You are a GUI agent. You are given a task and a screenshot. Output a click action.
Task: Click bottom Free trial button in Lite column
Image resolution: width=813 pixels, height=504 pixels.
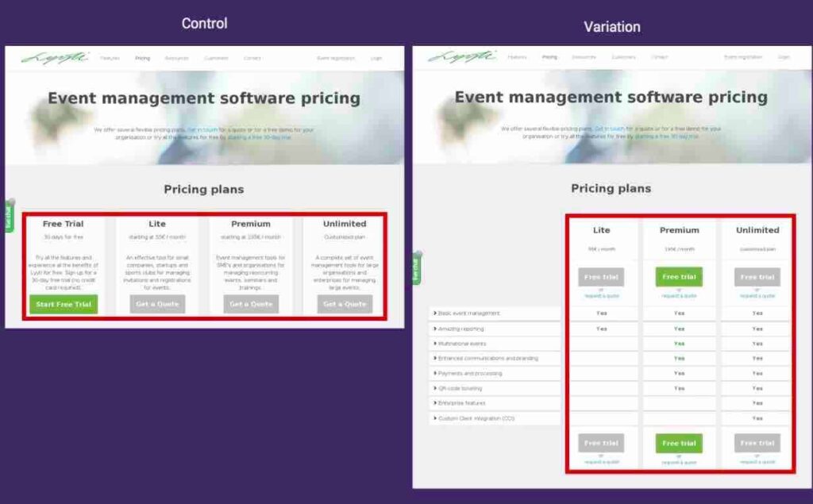(x=601, y=443)
